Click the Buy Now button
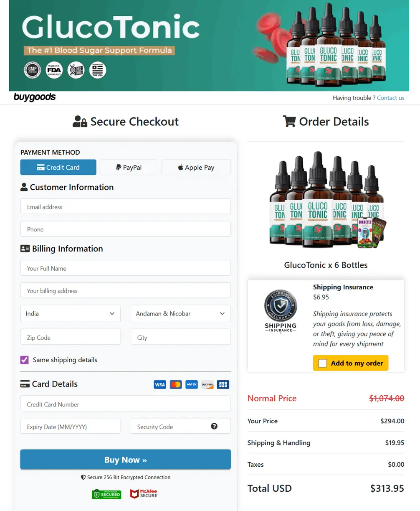The image size is (420, 511). 126,460
